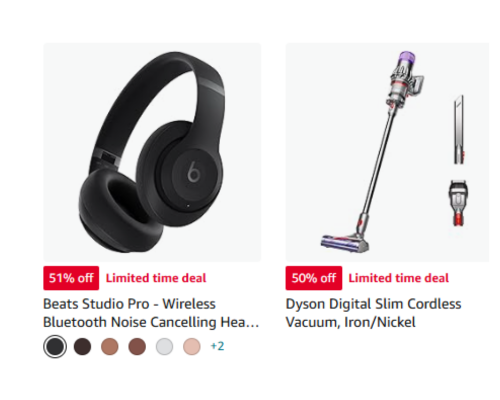This screenshot has width=500, height=400.
Task: Click the vacuum's floor cleaner head
Action: coord(345,243)
